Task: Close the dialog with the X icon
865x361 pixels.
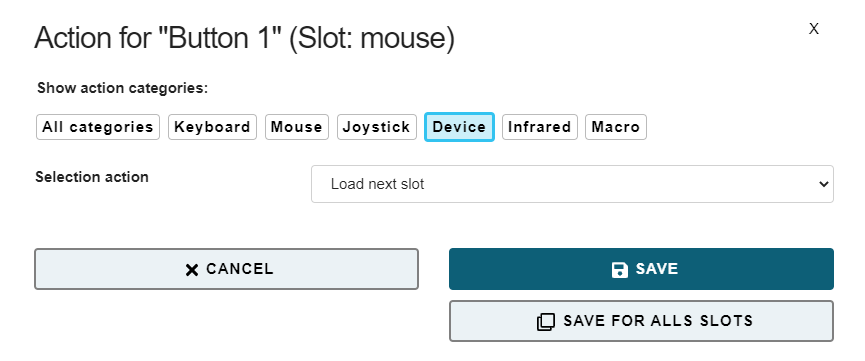Action: 814,29
